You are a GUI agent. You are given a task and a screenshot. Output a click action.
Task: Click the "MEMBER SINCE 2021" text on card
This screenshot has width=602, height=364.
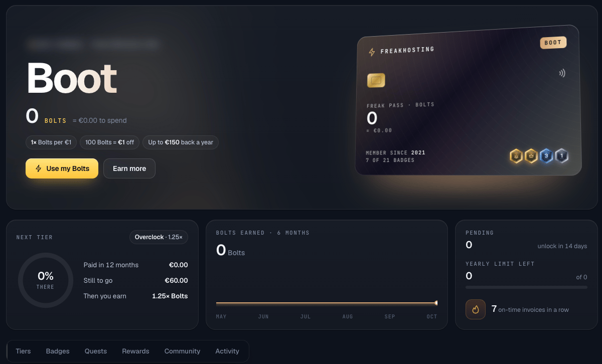tap(396, 152)
